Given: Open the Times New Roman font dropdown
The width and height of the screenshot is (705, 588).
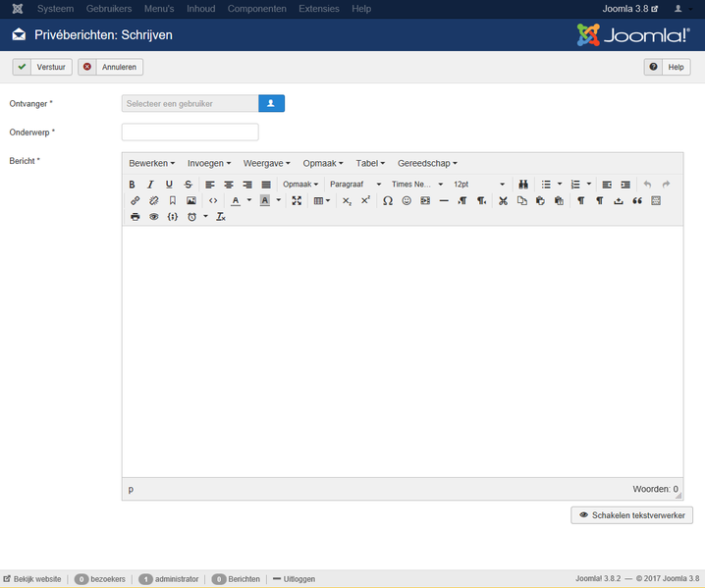Looking at the screenshot, I should [416, 185].
